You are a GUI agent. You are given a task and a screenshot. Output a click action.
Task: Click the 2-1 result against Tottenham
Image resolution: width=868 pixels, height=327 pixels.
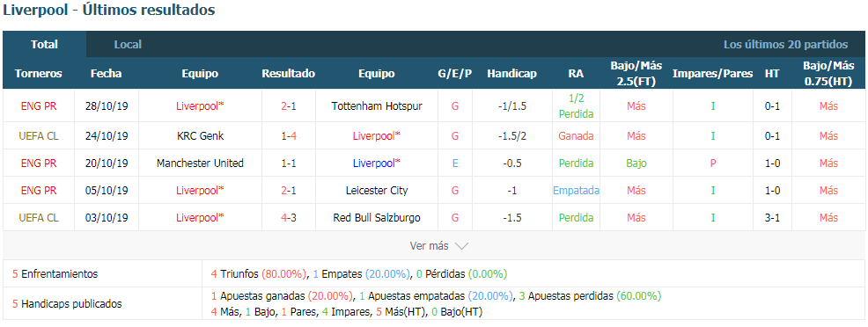pyautogui.click(x=289, y=105)
